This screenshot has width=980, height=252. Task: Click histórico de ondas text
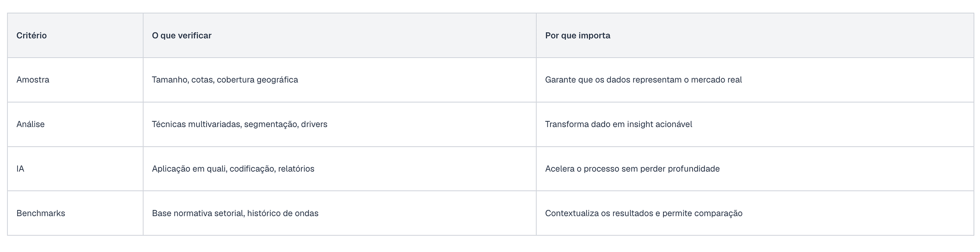pyautogui.click(x=283, y=213)
